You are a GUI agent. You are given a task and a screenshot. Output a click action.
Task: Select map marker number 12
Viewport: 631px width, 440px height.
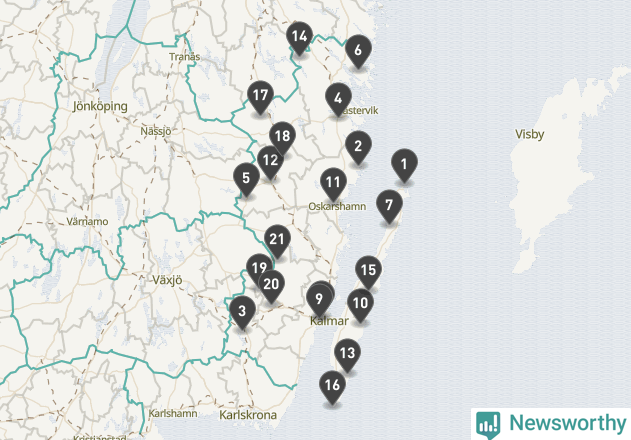point(269,160)
